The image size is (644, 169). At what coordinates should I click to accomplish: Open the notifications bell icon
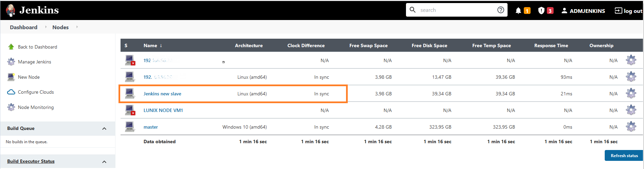click(x=518, y=11)
